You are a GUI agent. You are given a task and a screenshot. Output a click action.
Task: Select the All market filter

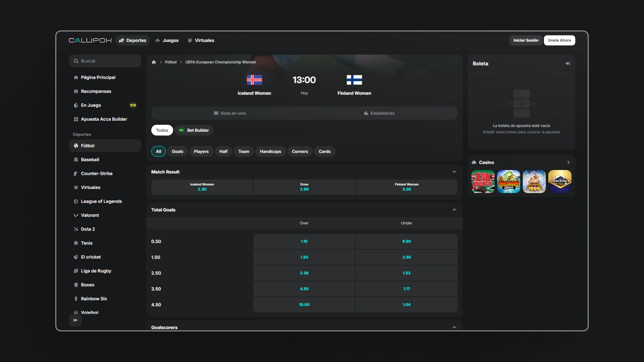pos(158,152)
